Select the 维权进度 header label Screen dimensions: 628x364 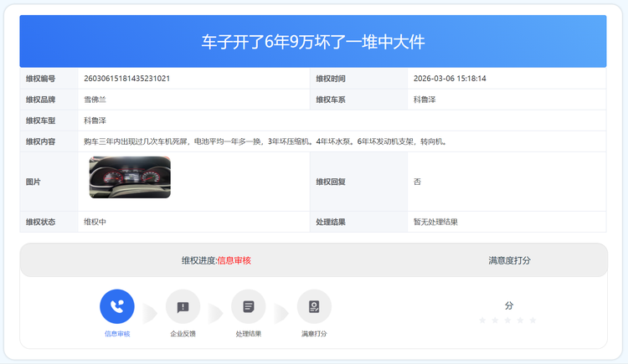pyautogui.click(x=198, y=260)
